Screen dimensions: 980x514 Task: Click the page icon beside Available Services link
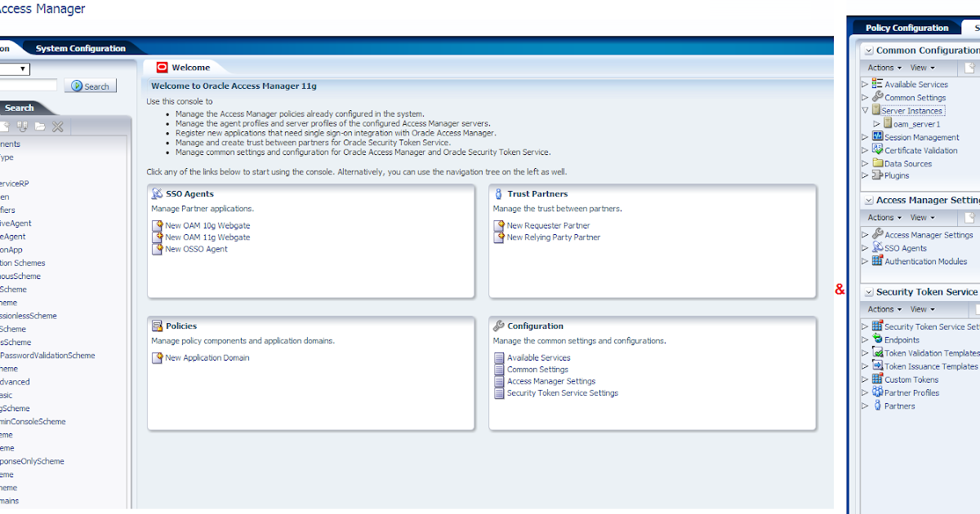point(499,358)
